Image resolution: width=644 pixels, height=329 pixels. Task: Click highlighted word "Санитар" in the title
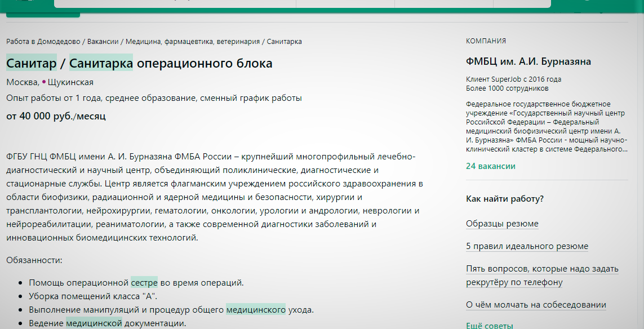coord(31,63)
